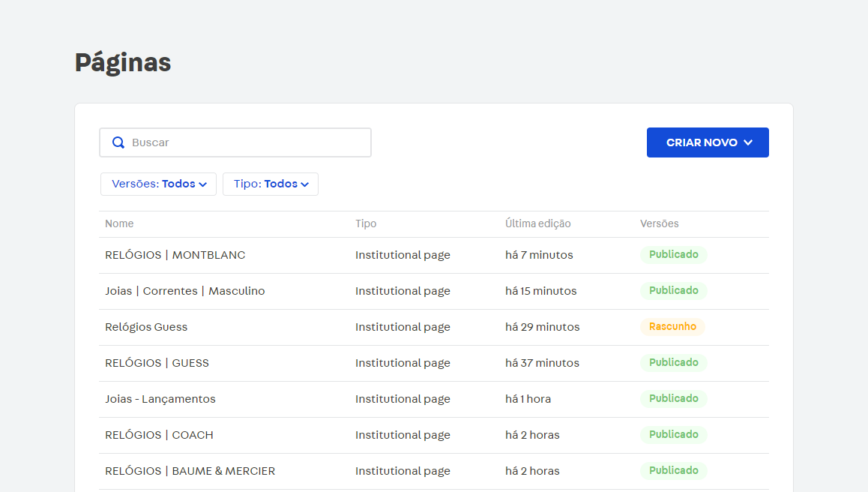
Task: Open the Criar Novo dropdown button
Action: (x=707, y=142)
